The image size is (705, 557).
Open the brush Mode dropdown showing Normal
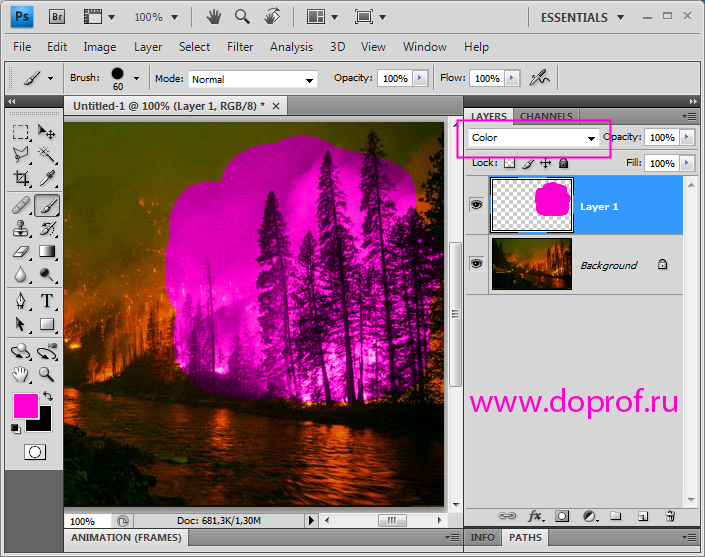pyautogui.click(x=253, y=80)
